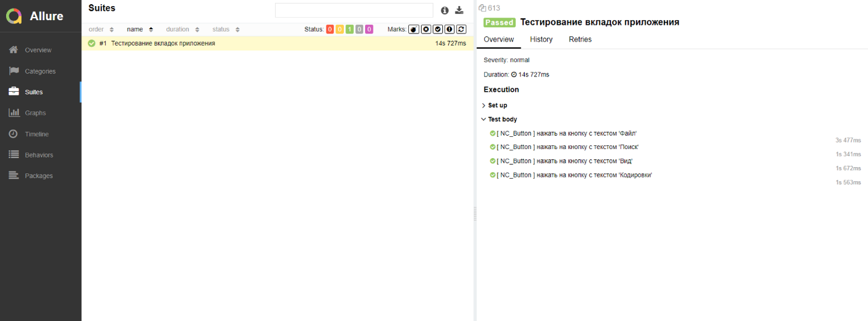Open Behaviors in the sidebar
This screenshot has width=868, height=321.
(40, 155)
